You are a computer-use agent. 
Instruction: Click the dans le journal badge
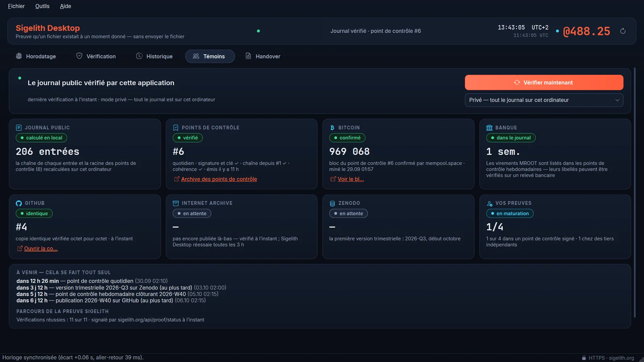click(511, 138)
